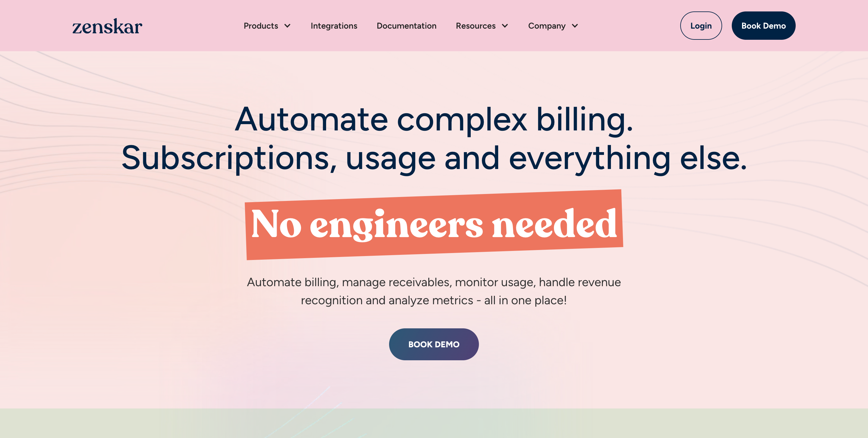
Task: Click the BOOK DEMO hero button
Action: [x=434, y=344]
